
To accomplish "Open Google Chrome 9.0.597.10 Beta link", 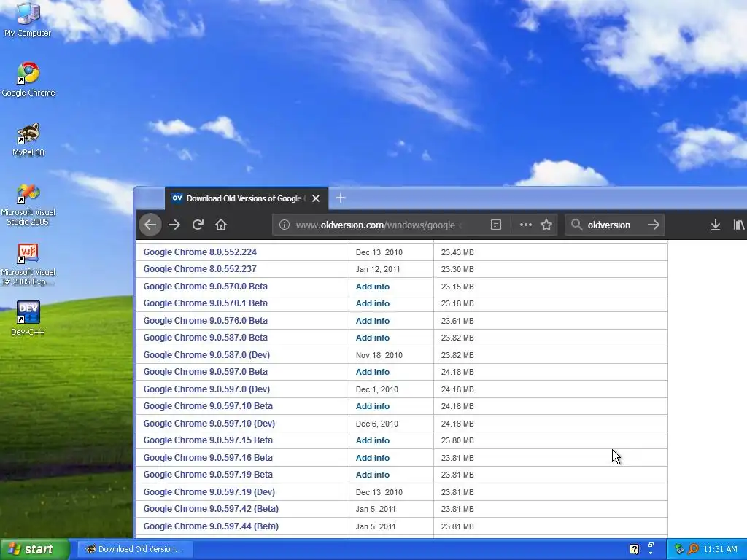I will click(x=208, y=405).
